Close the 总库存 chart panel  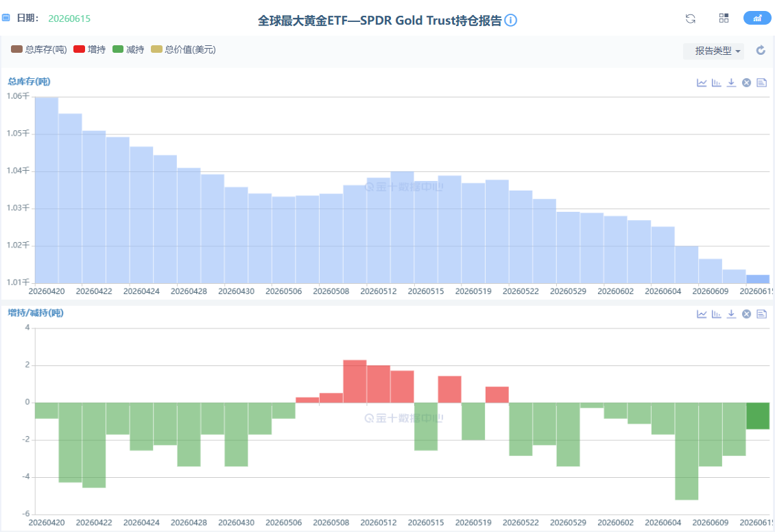point(746,82)
